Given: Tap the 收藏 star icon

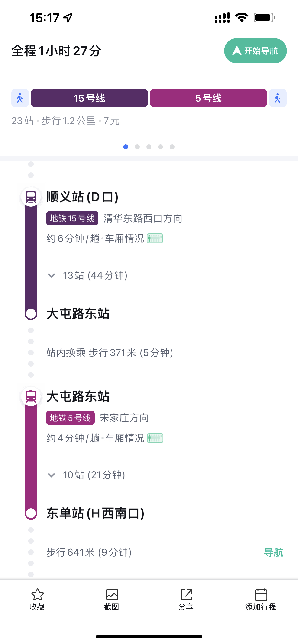Looking at the screenshot, I should (37, 595).
